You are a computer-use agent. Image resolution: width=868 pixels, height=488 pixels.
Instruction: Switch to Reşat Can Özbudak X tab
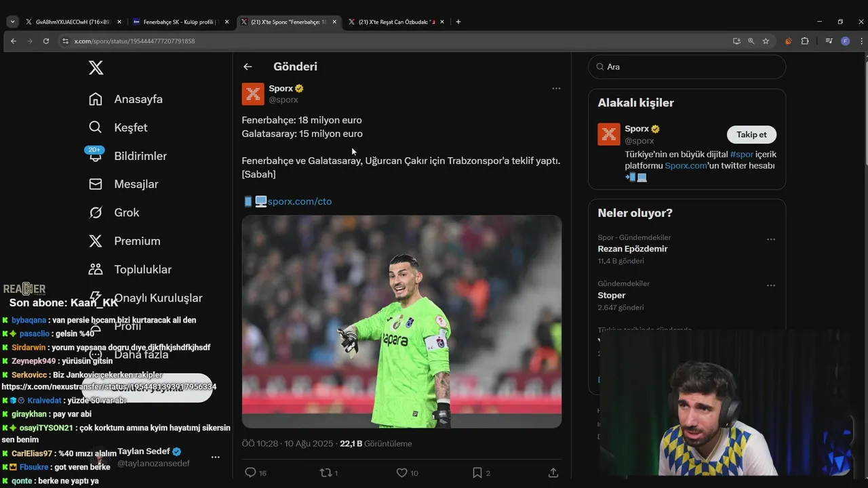397,22
